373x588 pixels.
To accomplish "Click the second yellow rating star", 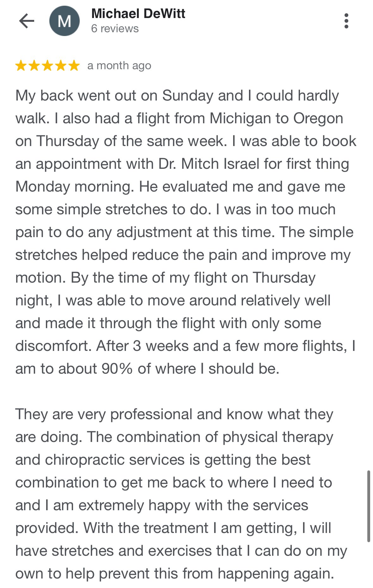I will click(34, 66).
